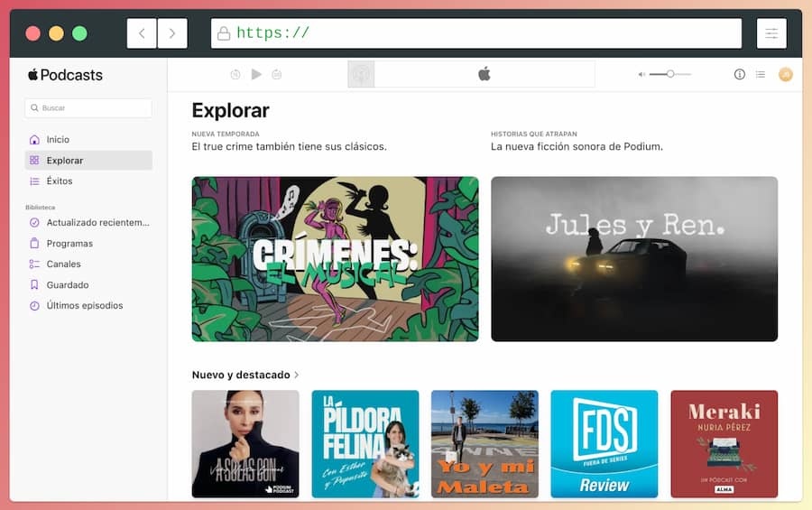Click the browser back arrow button
Screen dimensions: 812x510
[x=142, y=33]
